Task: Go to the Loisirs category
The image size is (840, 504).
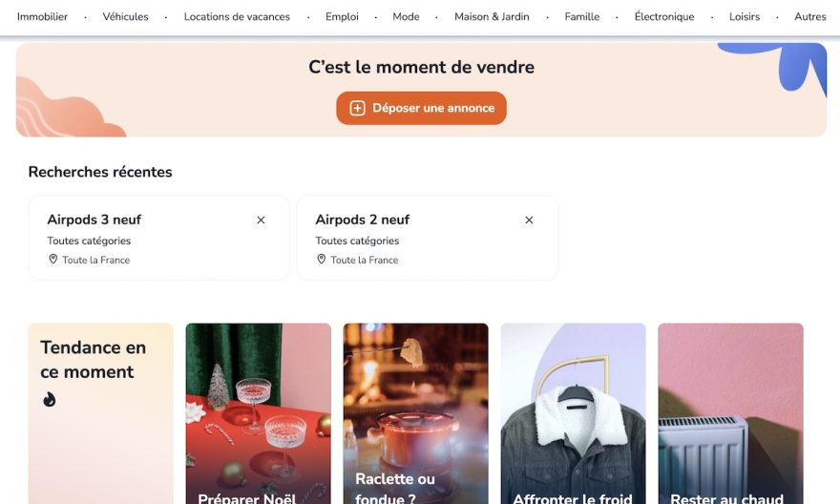Action: (x=745, y=16)
